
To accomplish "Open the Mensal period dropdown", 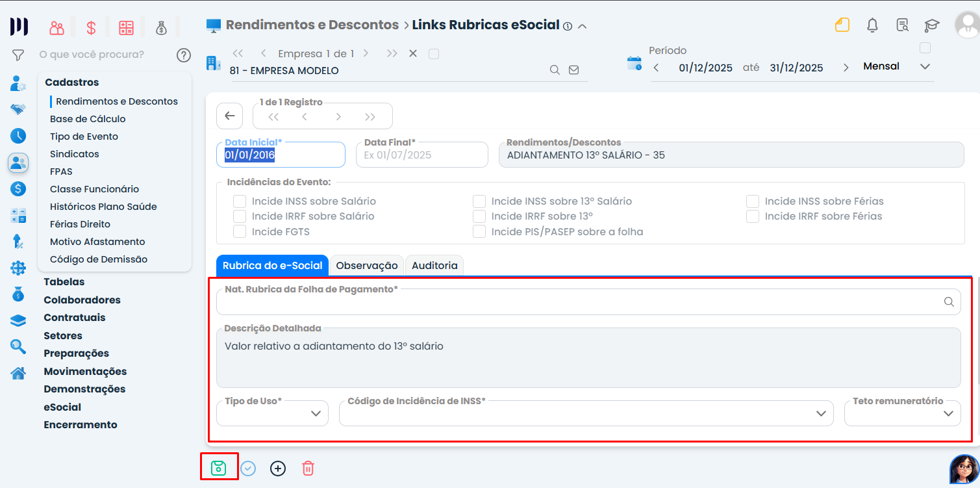I will (925, 66).
